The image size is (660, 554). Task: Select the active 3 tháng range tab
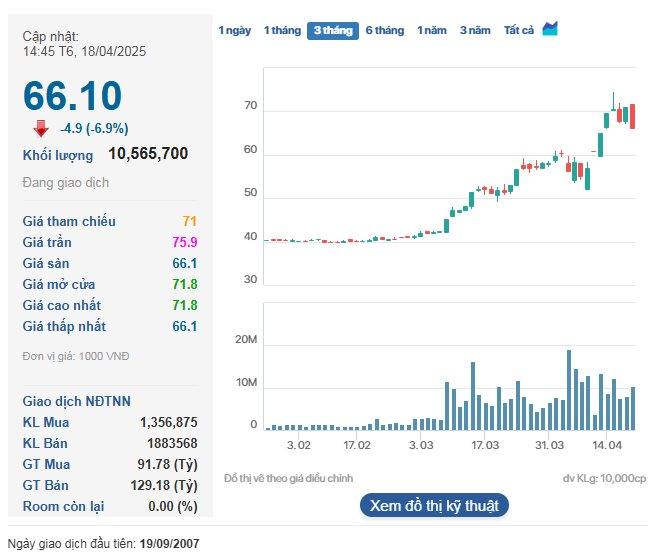[x=333, y=31]
